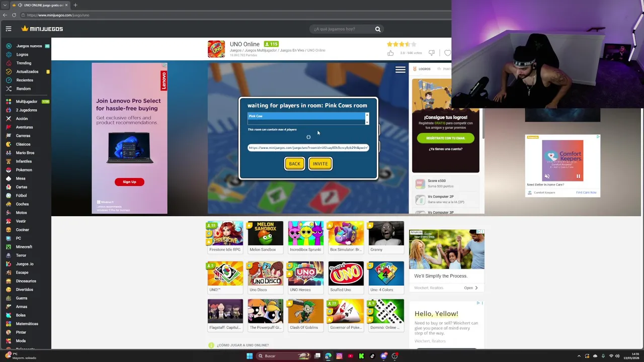Click the INVITE button in the room dialog
The image size is (644, 362).
[x=320, y=163]
